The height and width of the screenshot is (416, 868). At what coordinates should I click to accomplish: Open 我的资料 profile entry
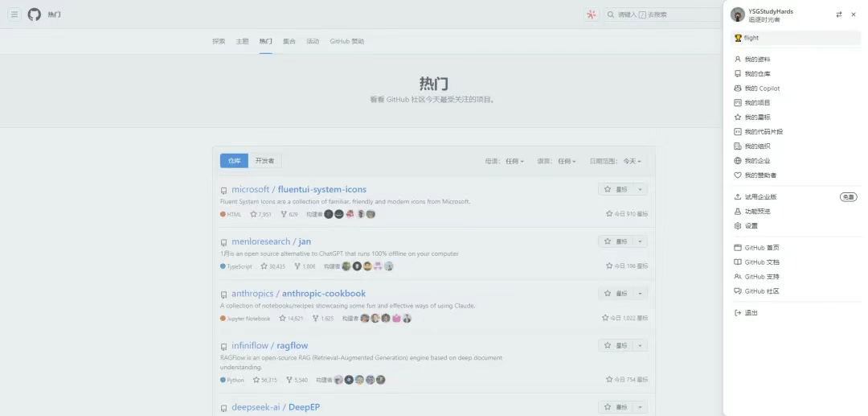click(x=796, y=60)
